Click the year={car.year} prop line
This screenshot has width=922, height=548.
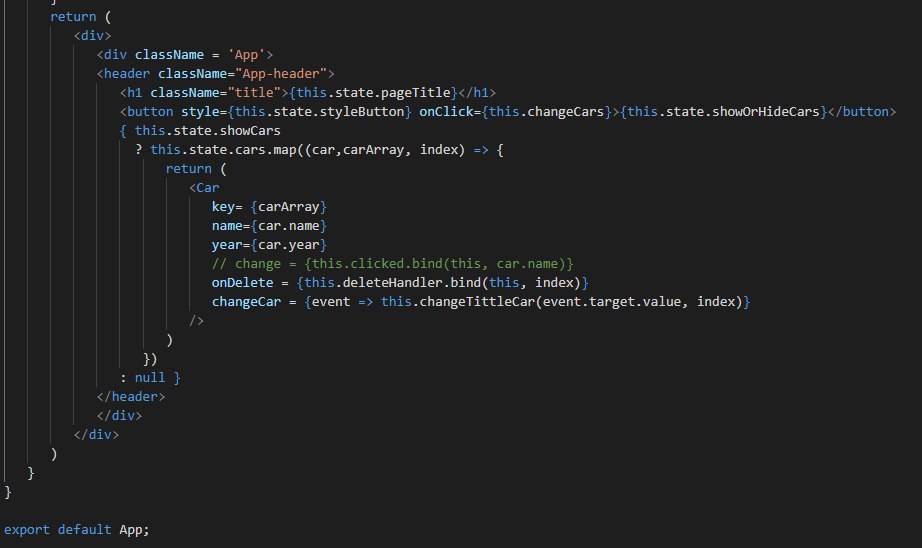click(x=269, y=245)
